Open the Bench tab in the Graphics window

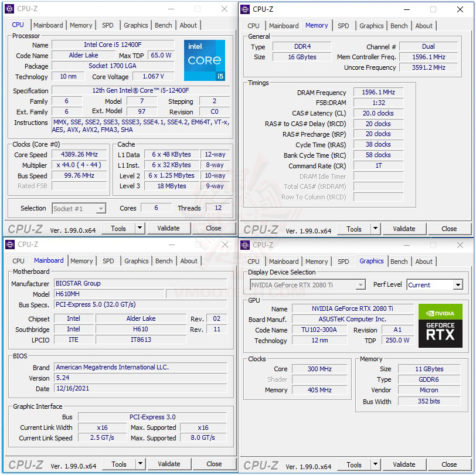(399, 262)
